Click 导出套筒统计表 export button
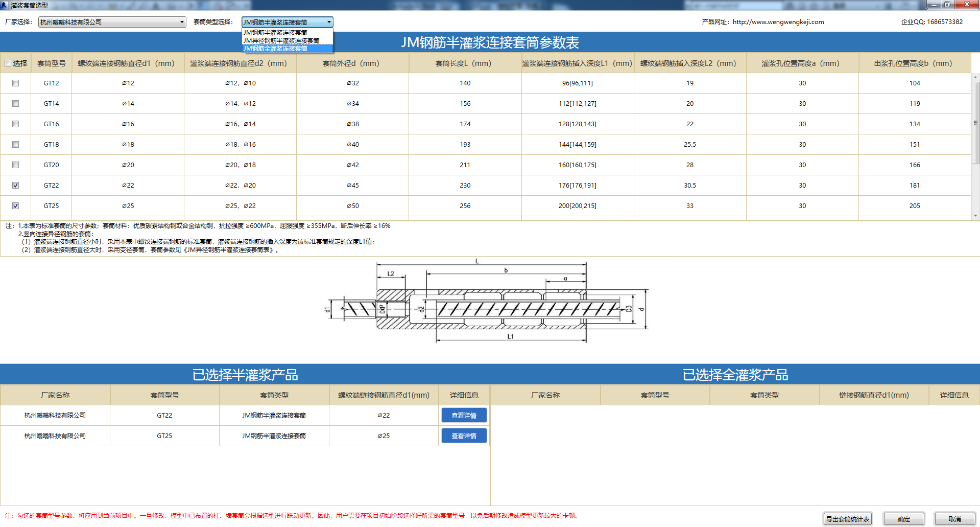The height and width of the screenshot is (527, 980). (848, 519)
